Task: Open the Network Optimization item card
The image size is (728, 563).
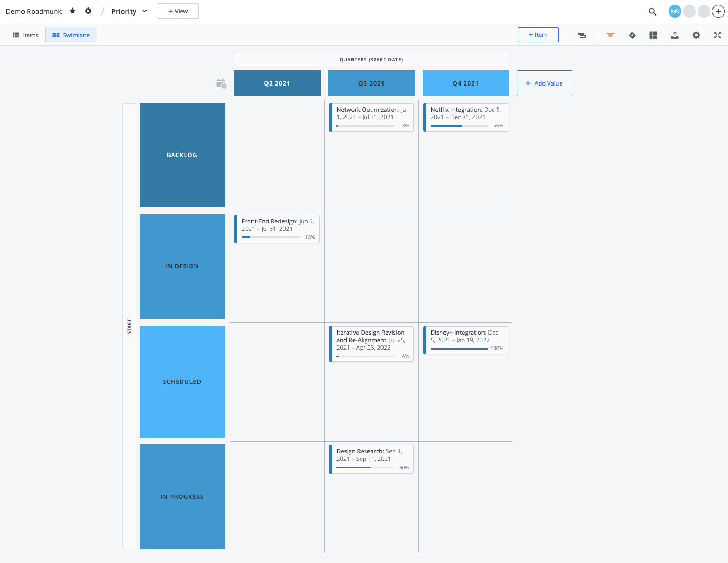Action: click(x=372, y=117)
